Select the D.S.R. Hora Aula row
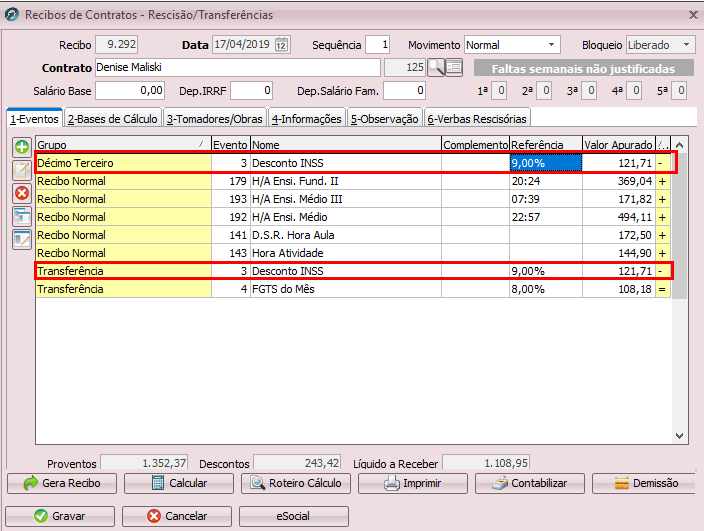The width and height of the screenshot is (704, 531). coord(353,235)
